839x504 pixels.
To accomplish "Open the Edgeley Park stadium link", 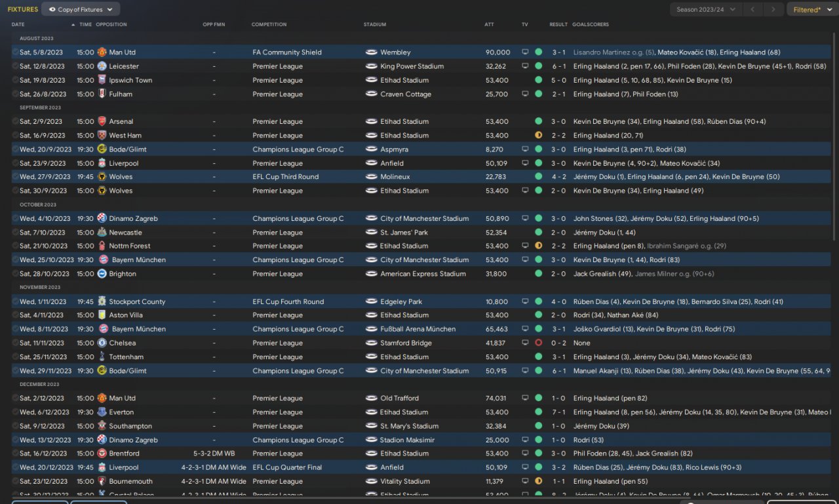I will pos(401,301).
